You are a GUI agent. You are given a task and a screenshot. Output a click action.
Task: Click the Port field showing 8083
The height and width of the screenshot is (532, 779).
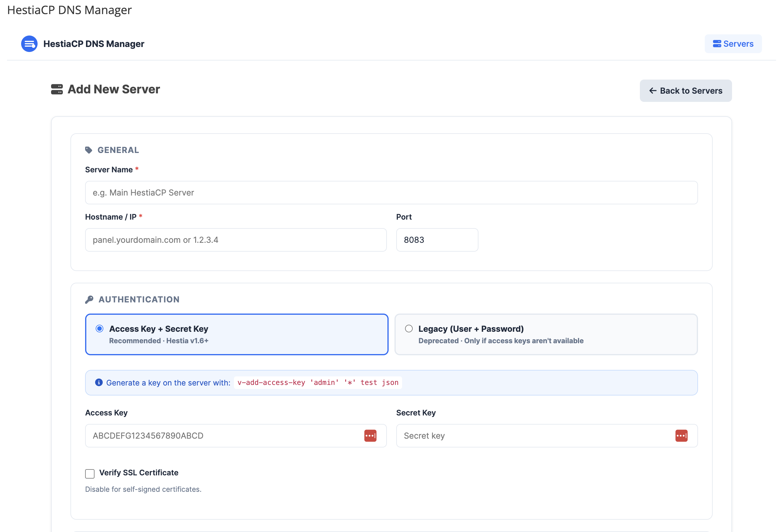point(437,240)
